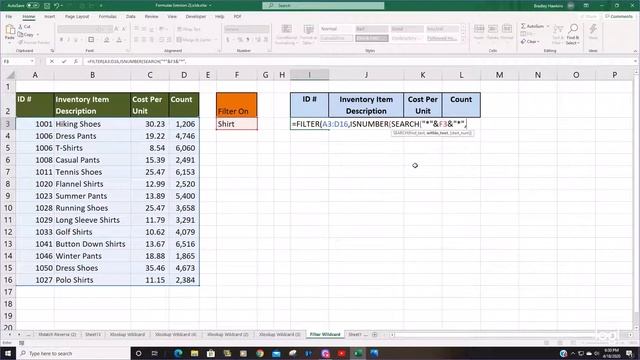Viewport: 640px width, 360px height.
Task: Open File Explorer from taskbar
Action: click(x=194, y=353)
